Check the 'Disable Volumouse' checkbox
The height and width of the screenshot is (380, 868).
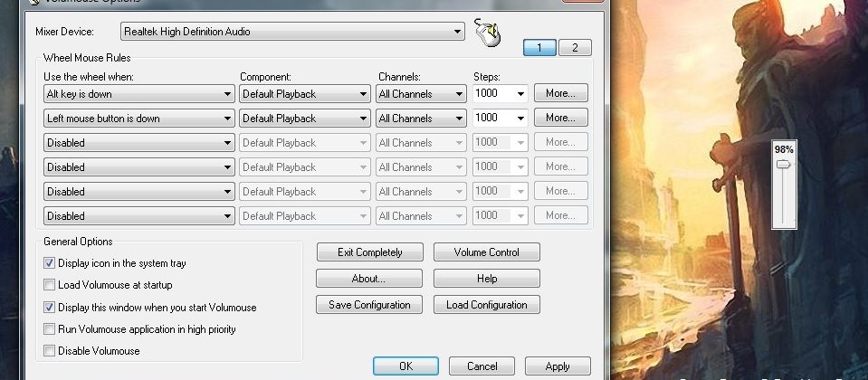50,351
